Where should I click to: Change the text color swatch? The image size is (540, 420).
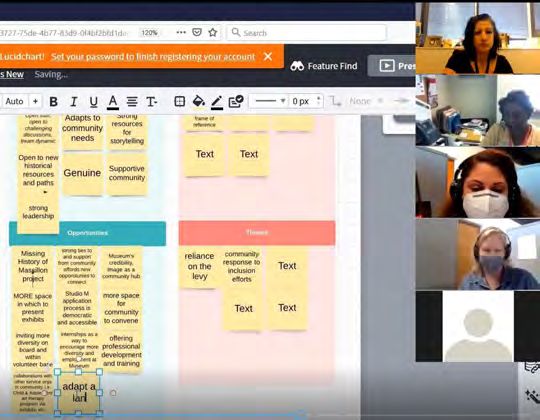point(113,102)
